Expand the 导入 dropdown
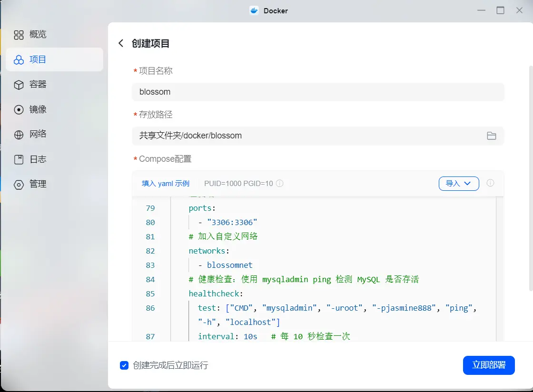Viewport: 533px width, 392px height. [x=459, y=184]
